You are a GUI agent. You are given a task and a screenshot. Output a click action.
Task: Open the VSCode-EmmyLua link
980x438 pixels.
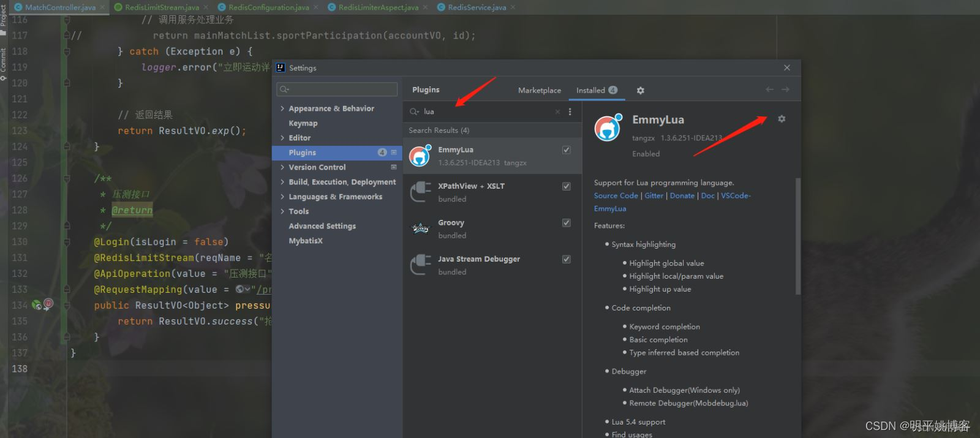[x=736, y=195]
